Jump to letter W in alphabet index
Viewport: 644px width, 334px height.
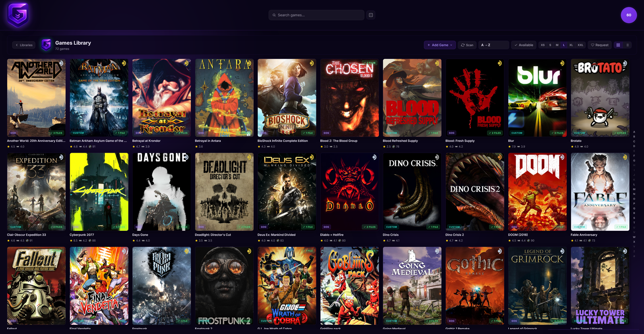click(x=634, y=237)
